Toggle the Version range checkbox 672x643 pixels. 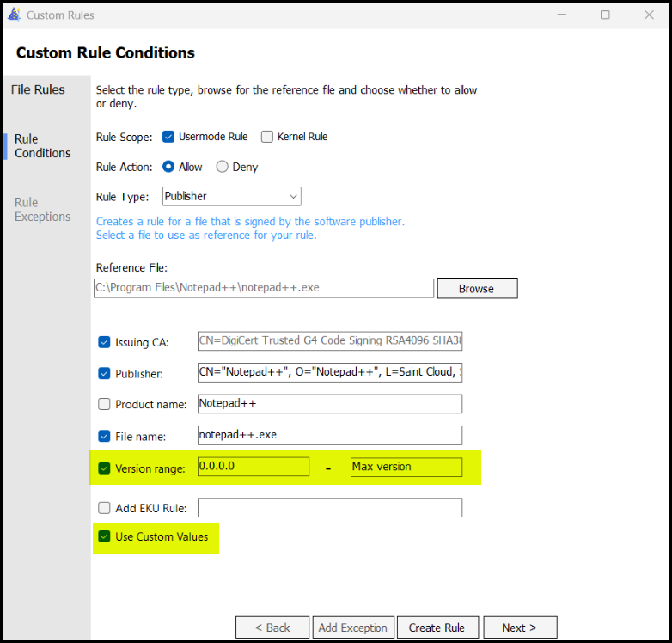tap(104, 468)
